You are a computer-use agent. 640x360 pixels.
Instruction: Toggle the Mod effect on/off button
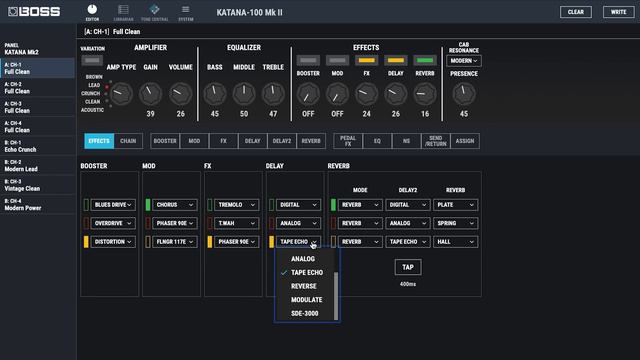(337, 60)
